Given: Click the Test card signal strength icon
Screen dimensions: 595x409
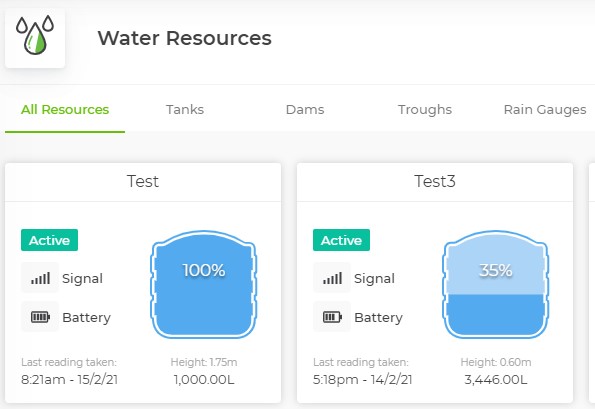Looking at the screenshot, I should (40, 278).
